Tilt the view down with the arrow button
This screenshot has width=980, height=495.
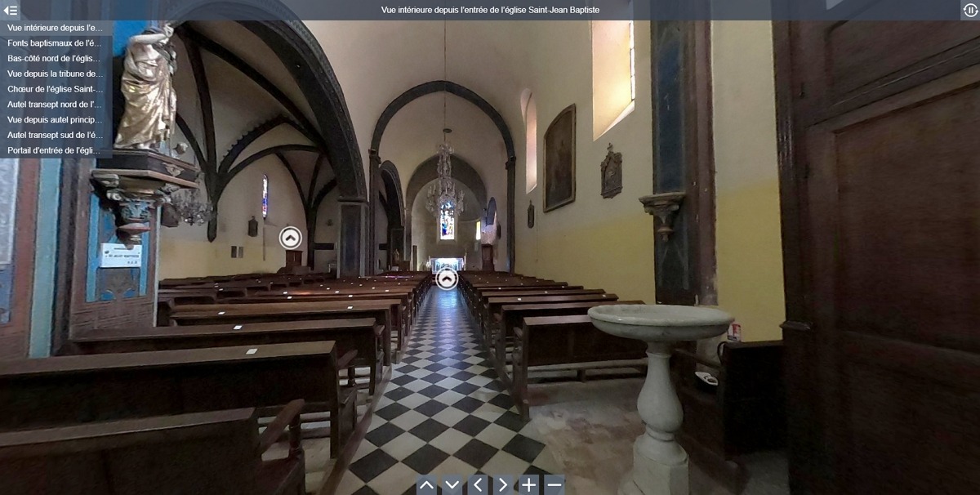point(452,485)
